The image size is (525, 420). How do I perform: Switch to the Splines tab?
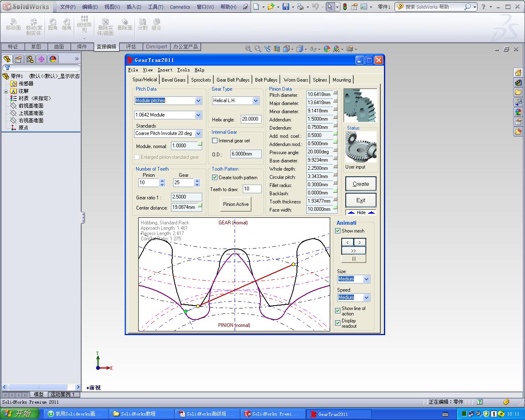click(x=320, y=80)
